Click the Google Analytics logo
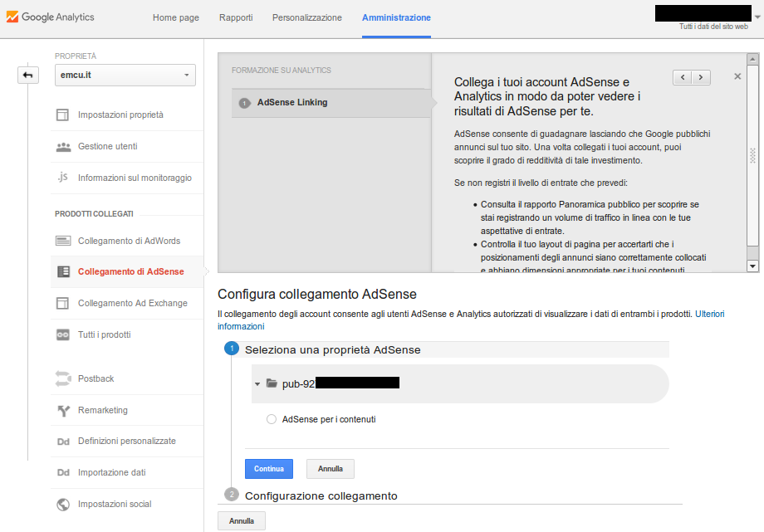This screenshot has width=764, height=532. [50, 17]
